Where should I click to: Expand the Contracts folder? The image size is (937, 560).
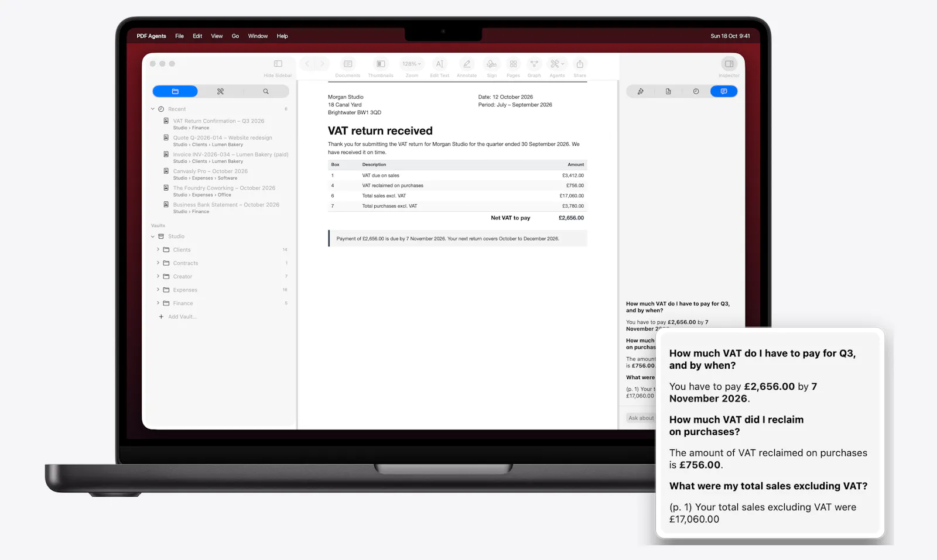click(158, 263)
